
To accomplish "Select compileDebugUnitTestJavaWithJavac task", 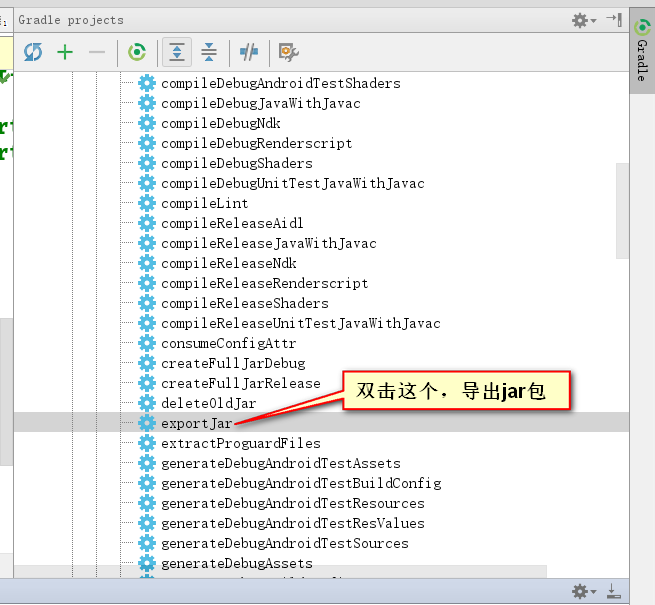I will 293,183.
